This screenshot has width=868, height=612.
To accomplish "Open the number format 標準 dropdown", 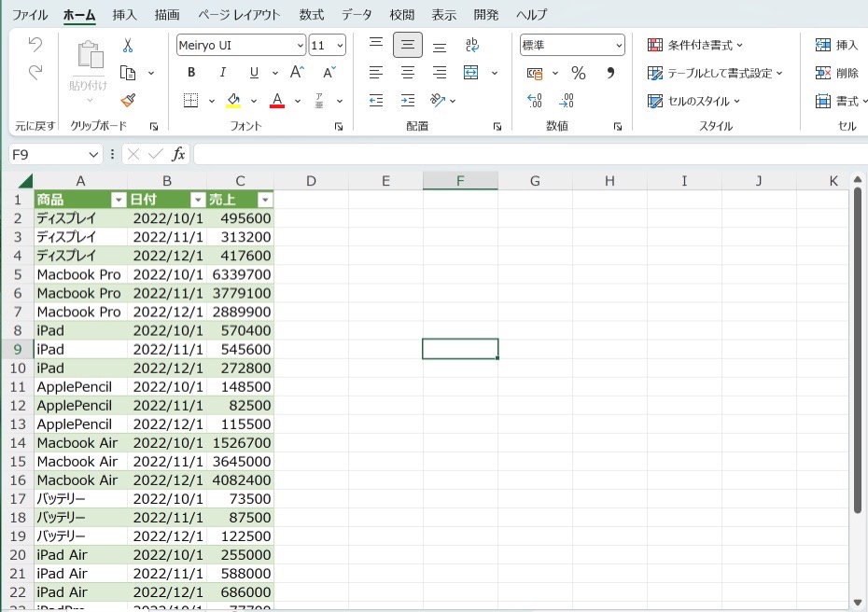I will (619, 46).
